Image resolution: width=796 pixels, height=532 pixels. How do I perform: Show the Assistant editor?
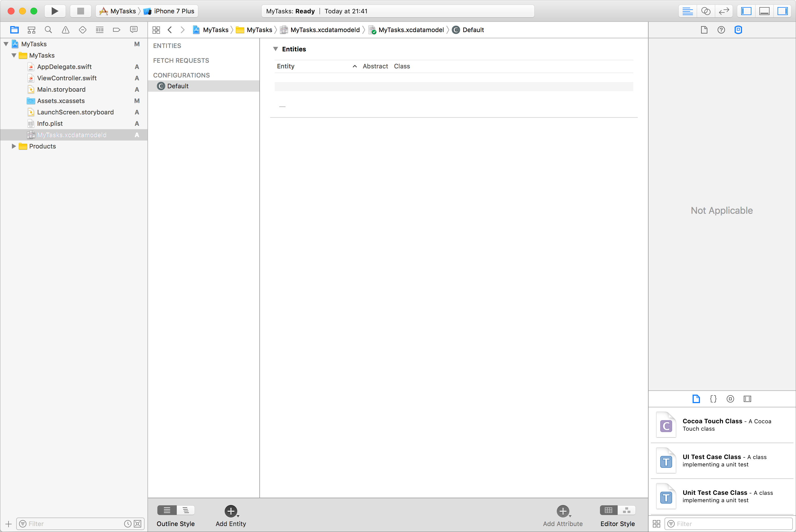[706, 11]
